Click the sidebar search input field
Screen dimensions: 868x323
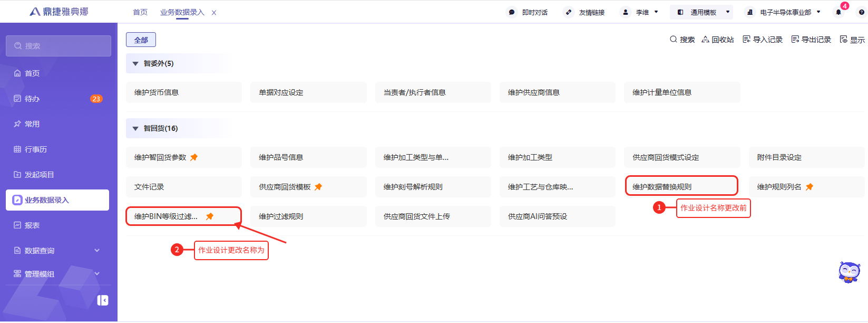pos(58,46)
